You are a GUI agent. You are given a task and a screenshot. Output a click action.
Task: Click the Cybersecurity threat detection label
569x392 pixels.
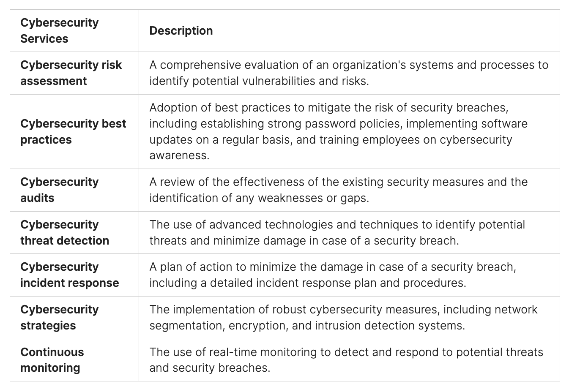[x=65, y=232]
